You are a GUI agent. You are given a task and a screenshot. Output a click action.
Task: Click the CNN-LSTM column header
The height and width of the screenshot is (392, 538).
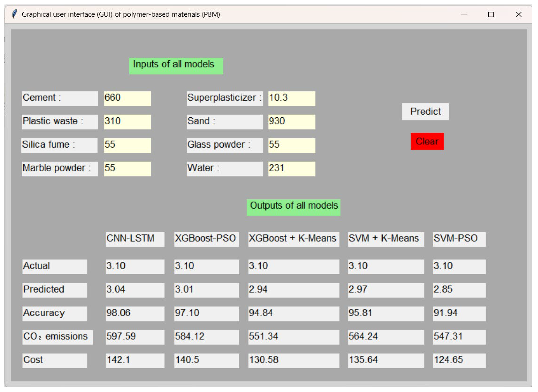[x=135, y=239]
